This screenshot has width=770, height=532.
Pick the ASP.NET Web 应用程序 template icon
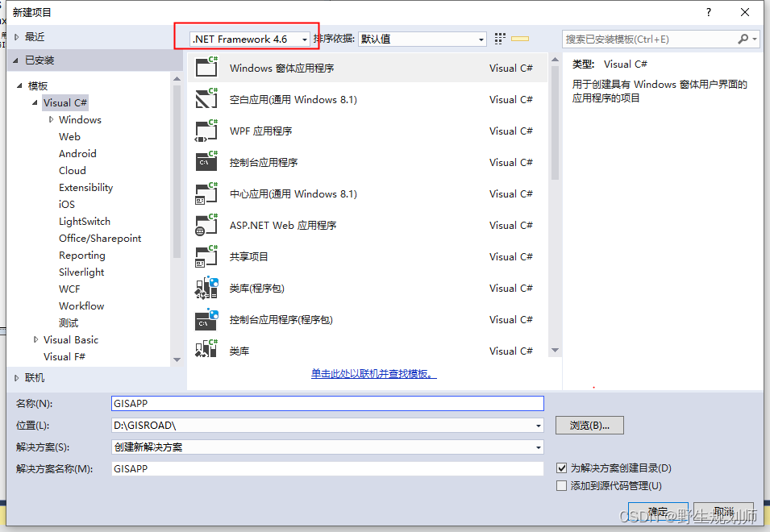coord(205,225)
